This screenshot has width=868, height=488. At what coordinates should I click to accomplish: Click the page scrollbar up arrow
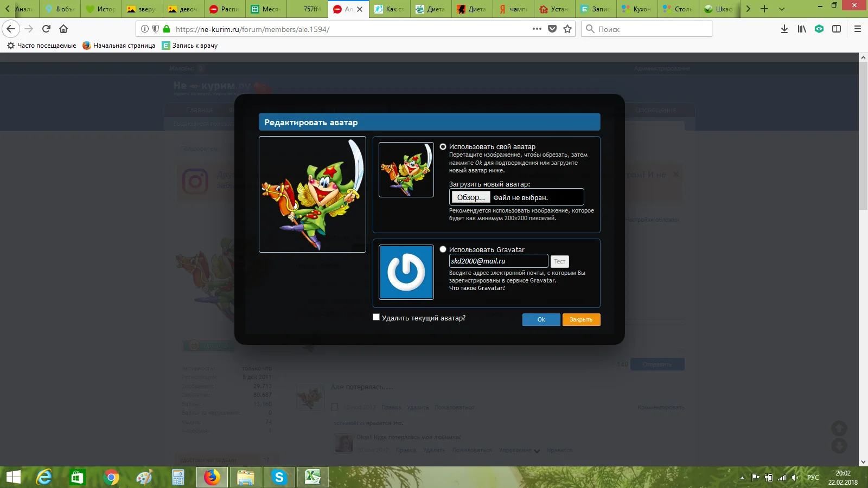click(x=863, y=57)
